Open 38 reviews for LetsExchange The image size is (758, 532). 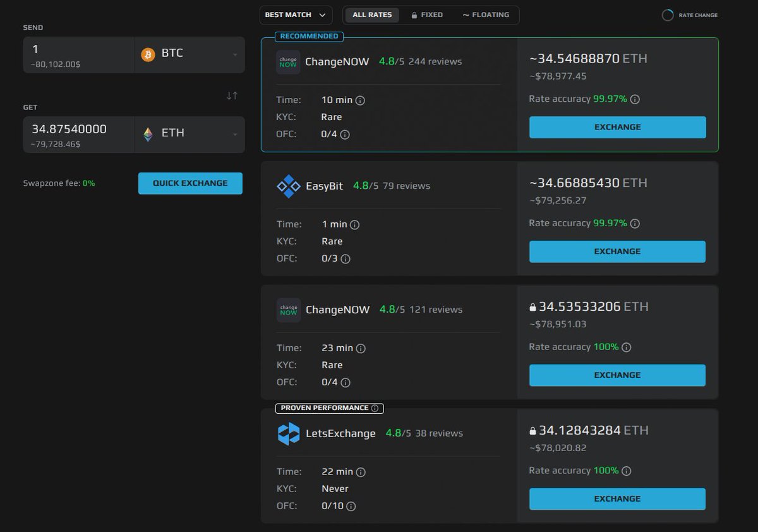[439, 433]
